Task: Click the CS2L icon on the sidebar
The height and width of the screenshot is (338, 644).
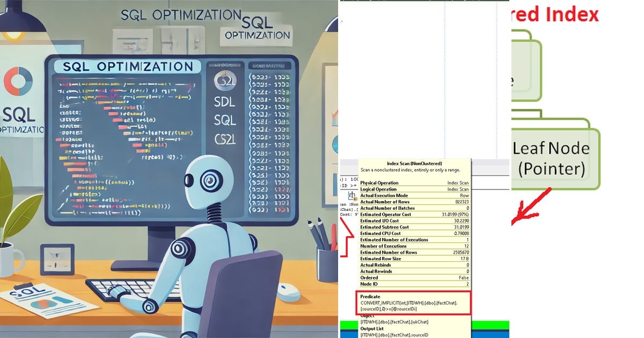Action: pyautogui.click(x=224, y=137)
